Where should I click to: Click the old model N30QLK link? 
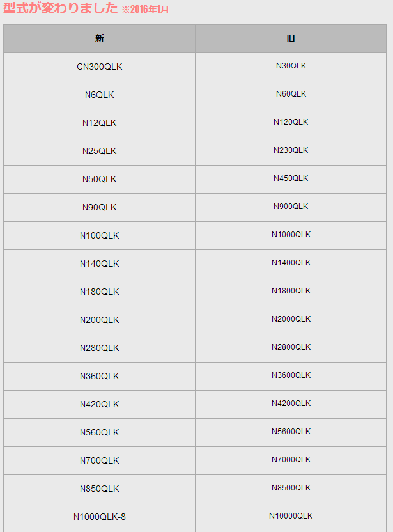291,66
